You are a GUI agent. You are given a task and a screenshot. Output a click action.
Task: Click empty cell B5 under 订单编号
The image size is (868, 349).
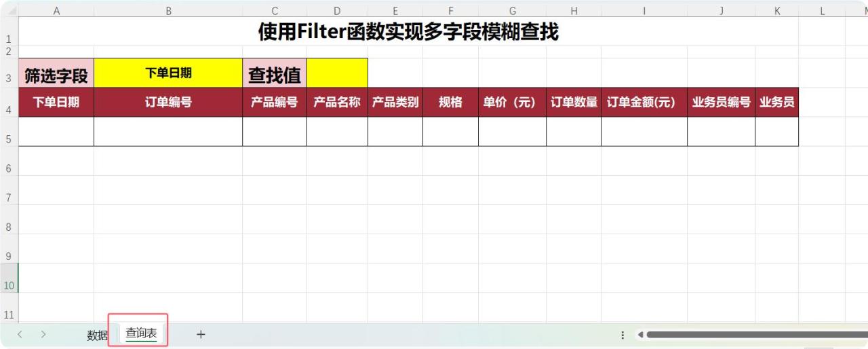click(x=168, y=132)
